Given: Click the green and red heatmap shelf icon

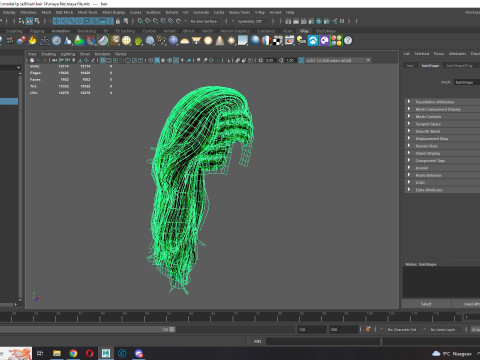Looking at the screenshot, I should (80, 41).
